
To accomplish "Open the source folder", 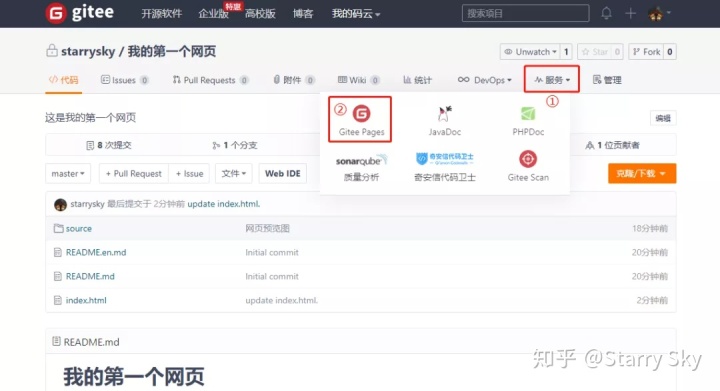I will pyautogui.click(x=79, y=229).
